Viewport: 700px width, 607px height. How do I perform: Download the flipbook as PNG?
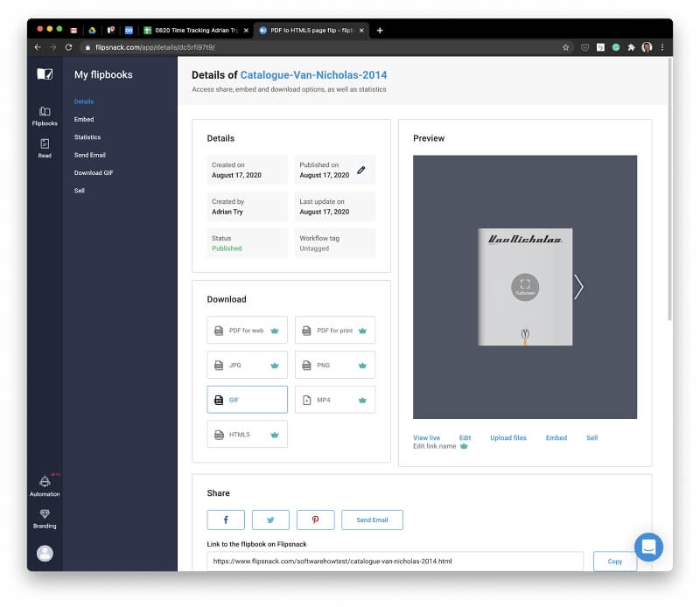[335, 365]
